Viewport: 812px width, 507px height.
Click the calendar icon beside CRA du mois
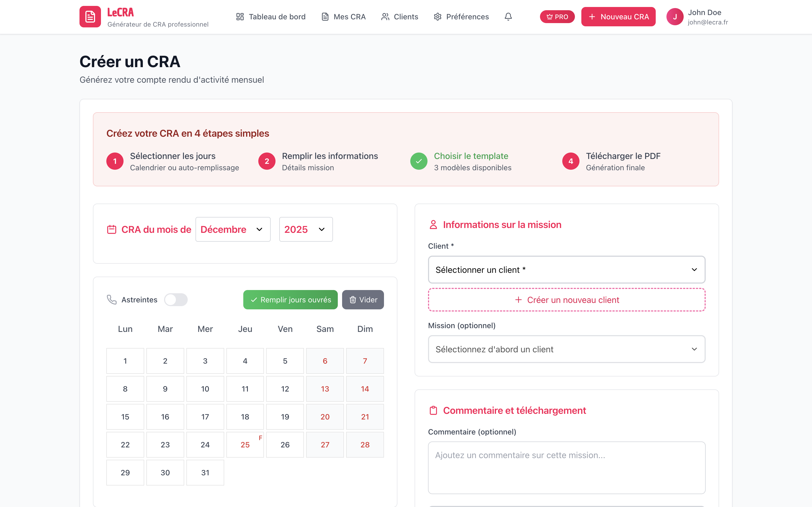[111, 229]
